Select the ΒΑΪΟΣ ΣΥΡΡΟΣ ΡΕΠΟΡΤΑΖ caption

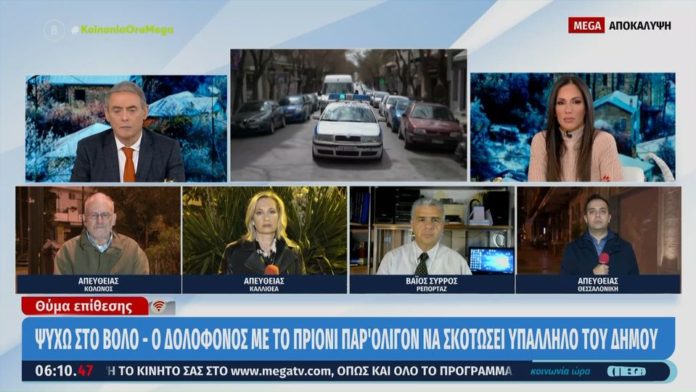click(432, 284)
